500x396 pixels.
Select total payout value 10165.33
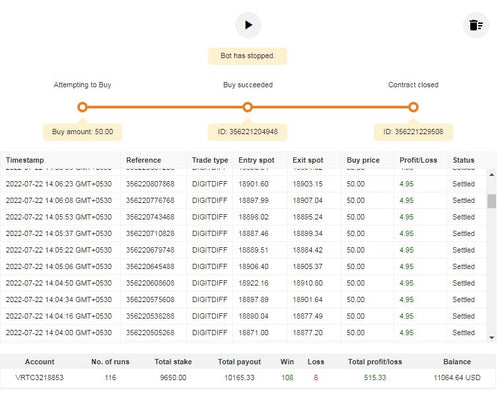coord(239,378)
